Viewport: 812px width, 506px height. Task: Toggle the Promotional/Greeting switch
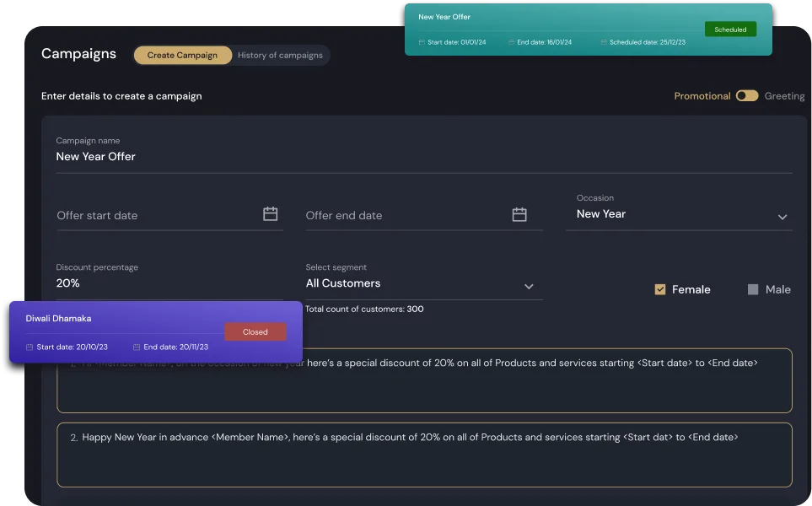point(746,96)
